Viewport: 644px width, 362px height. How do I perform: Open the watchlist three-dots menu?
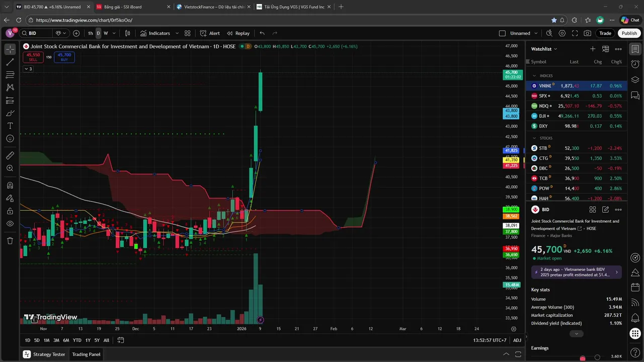(618, 49)
